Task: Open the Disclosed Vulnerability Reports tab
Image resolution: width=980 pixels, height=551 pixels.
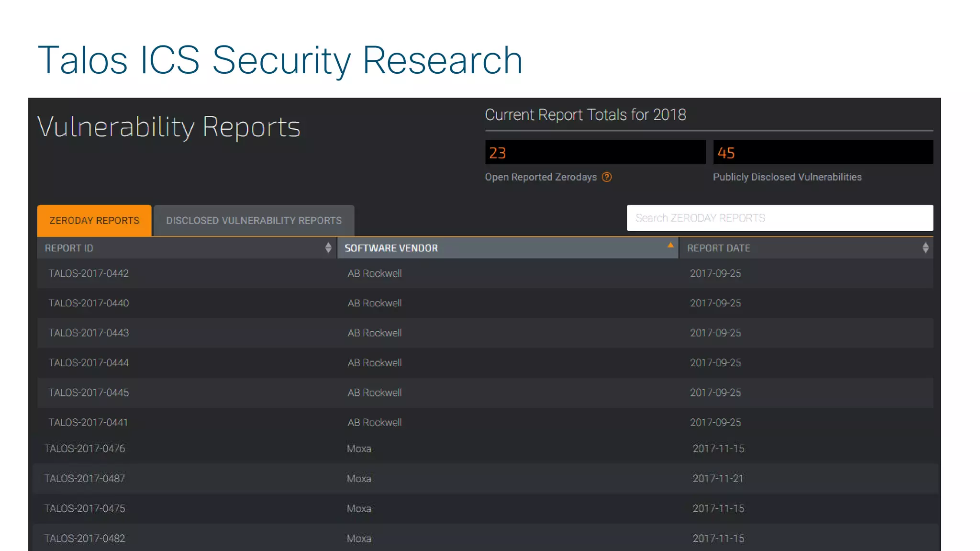Action: tap(254, 221)
